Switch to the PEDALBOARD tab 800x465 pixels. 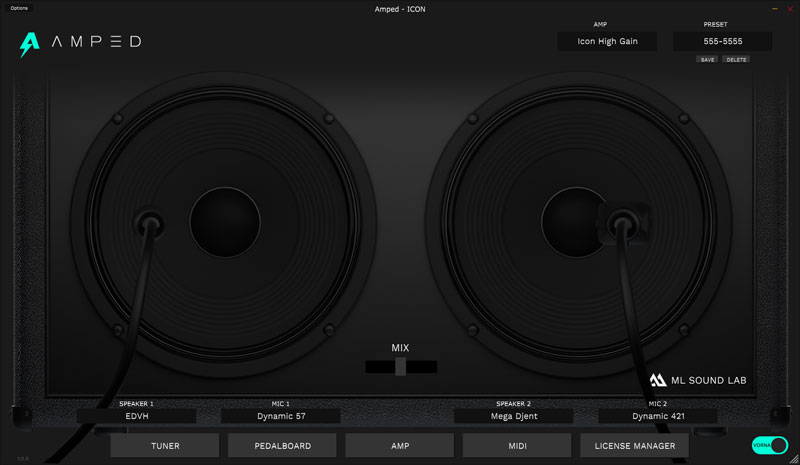coord(282,446)
